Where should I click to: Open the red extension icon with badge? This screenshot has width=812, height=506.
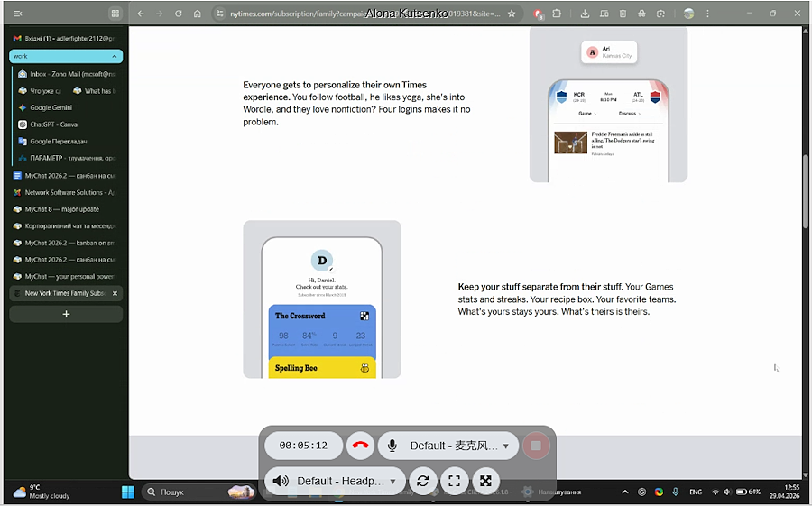(538, 14)
